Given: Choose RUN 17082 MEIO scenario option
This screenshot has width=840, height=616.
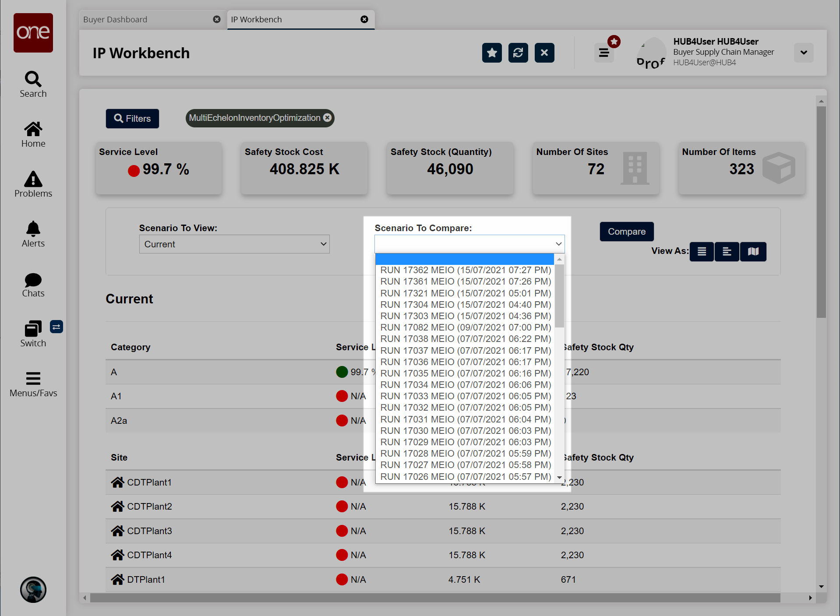Looking at the screenshot, I should (x=465, y=327).
